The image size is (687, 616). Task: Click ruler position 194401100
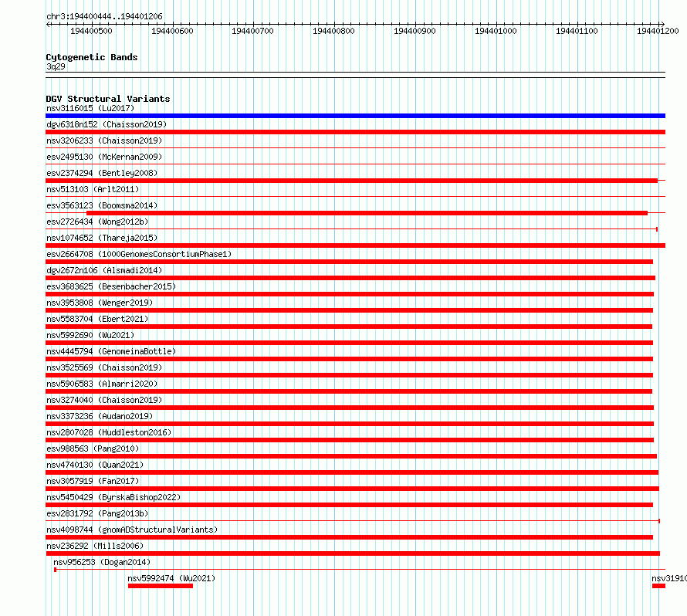(x=577, y=31)
